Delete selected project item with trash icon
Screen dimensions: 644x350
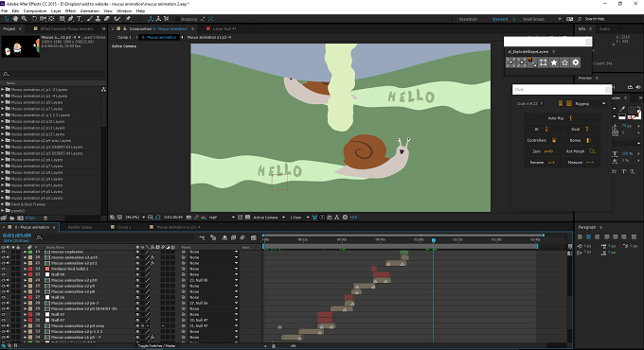[x=45, y=218]
